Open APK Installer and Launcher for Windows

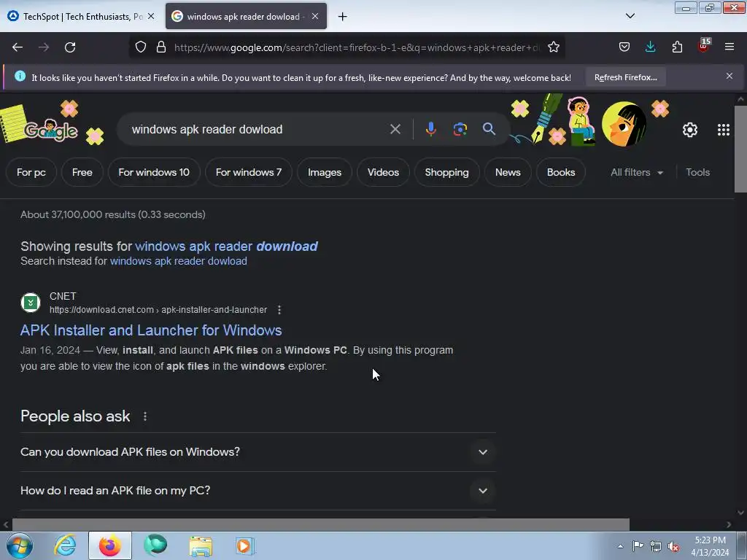151,330
